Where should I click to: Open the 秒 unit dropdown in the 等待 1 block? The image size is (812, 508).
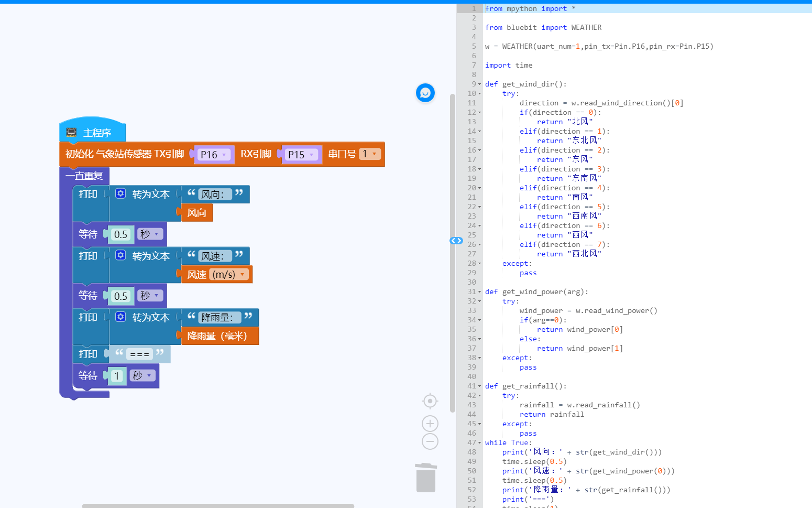142,375
